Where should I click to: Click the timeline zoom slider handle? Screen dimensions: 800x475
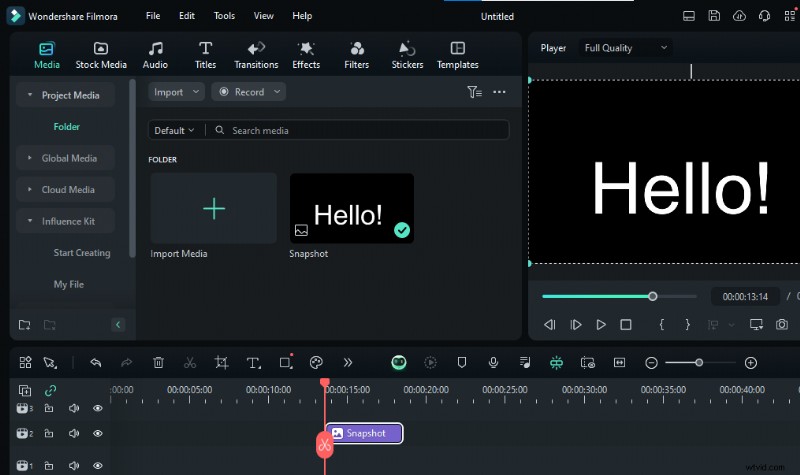tap(699, 363)
